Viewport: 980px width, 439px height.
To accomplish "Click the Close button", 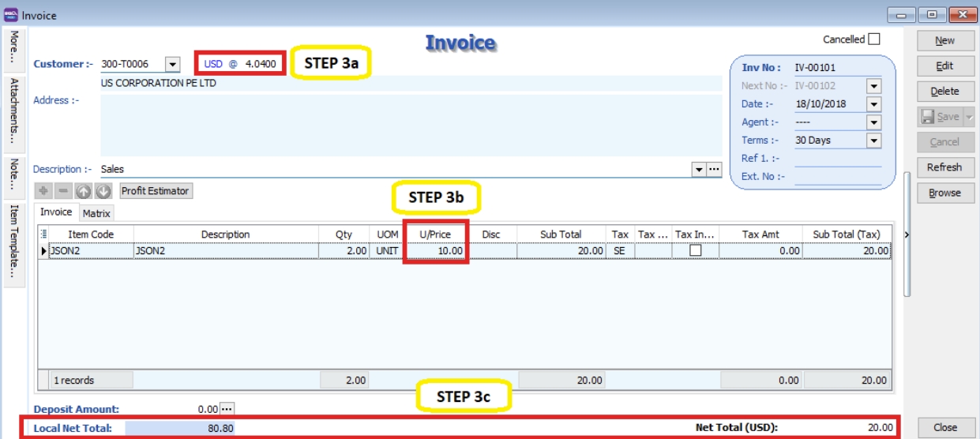I will (x=944, y=427).
